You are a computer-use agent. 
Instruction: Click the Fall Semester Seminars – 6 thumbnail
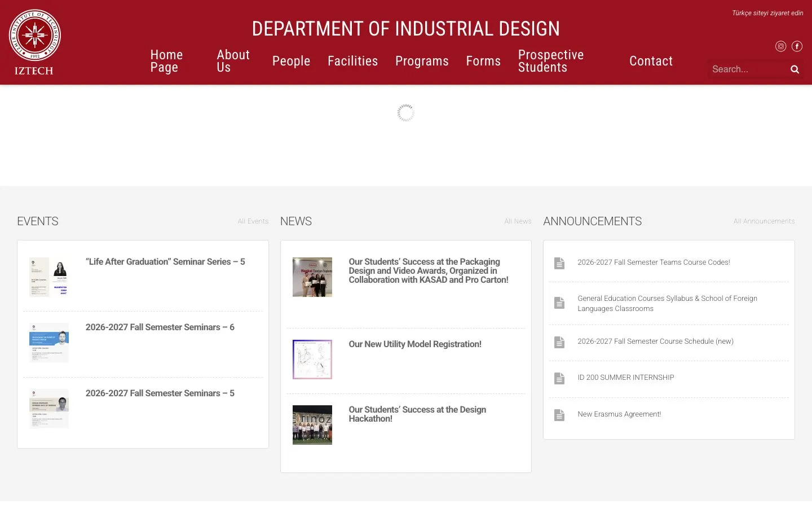pos(49,343)
